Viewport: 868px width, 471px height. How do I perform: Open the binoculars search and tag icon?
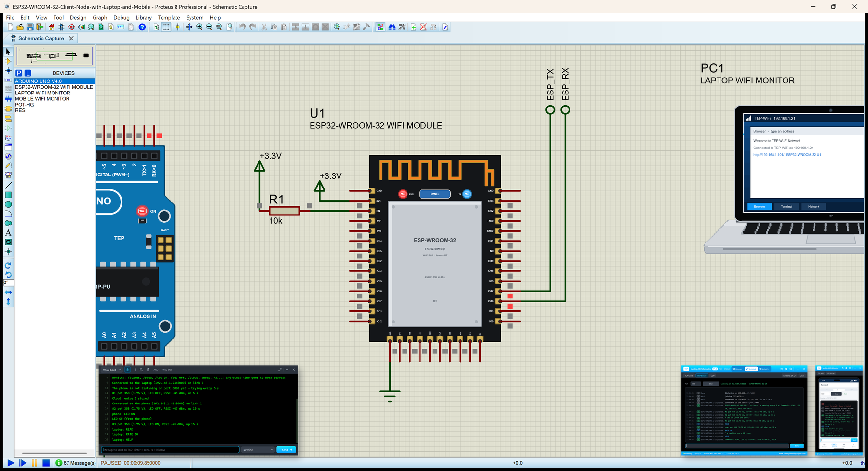392,27
